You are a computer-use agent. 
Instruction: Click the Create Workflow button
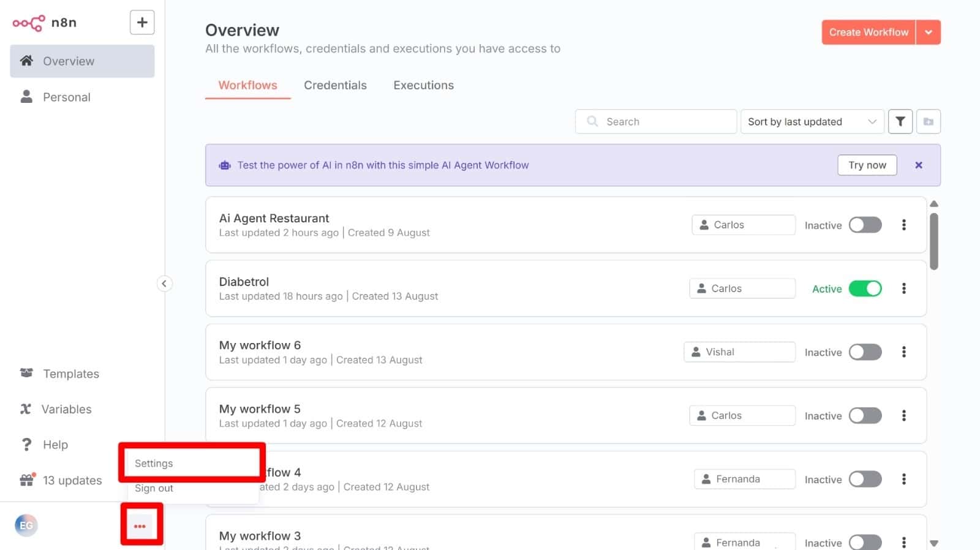click(868, 32)
